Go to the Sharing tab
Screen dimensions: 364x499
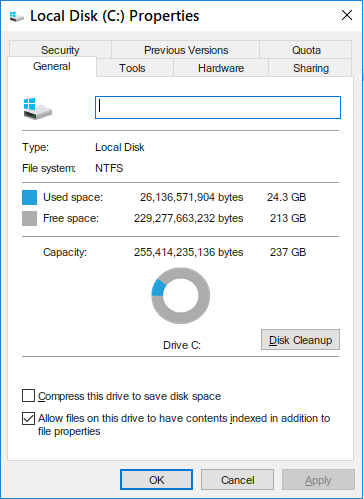pyautogui.click(x=311, y=68)
